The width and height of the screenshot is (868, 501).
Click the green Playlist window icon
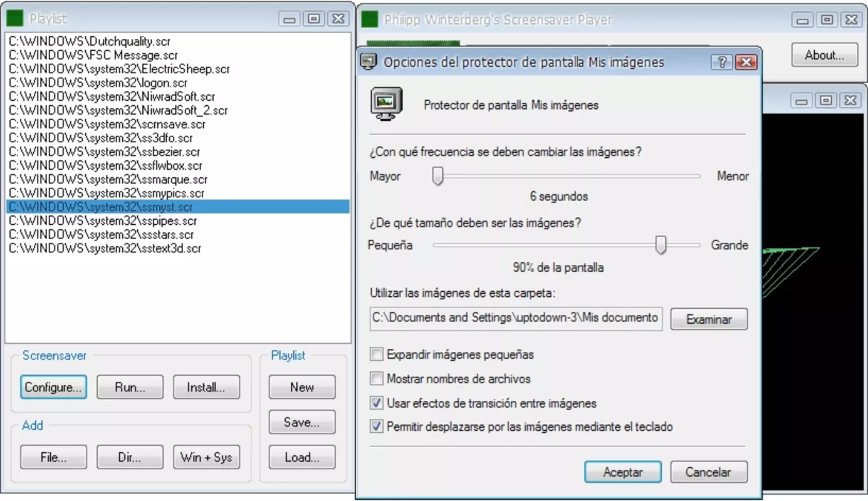(15, 19)
